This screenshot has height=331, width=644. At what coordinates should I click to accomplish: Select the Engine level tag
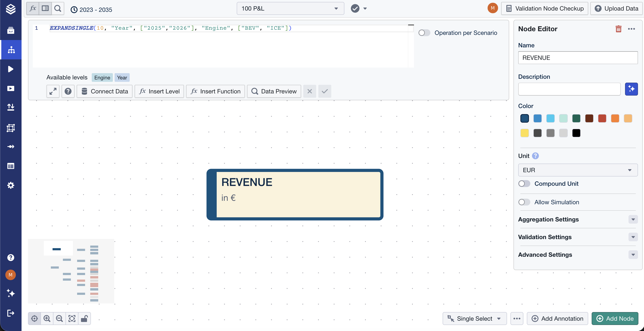pos(102,78)
